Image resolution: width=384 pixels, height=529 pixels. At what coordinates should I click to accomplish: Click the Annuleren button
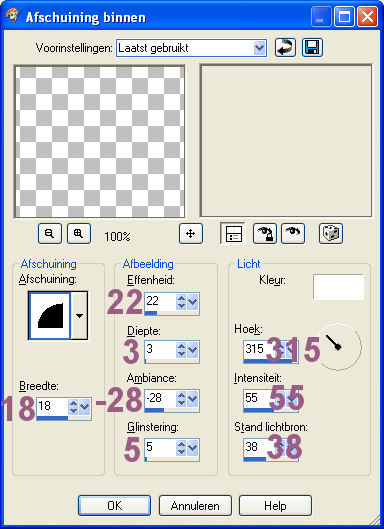pyautogui.click(x=195, y=505)
